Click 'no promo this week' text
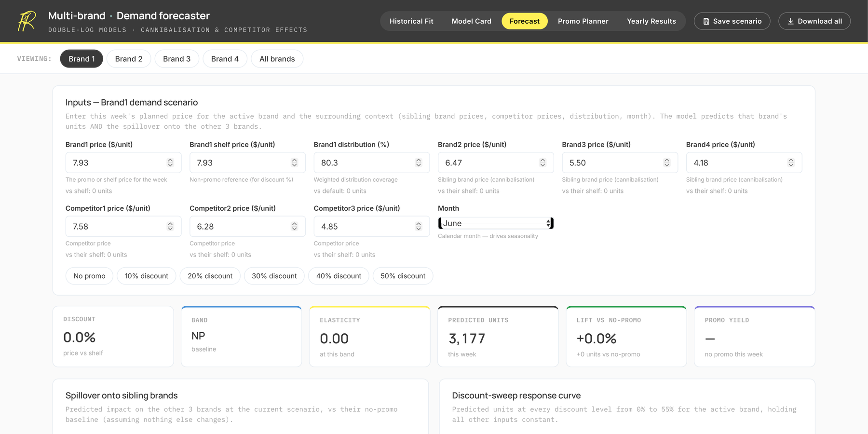Viewport: 868px width, 434px height. [733, 354]
